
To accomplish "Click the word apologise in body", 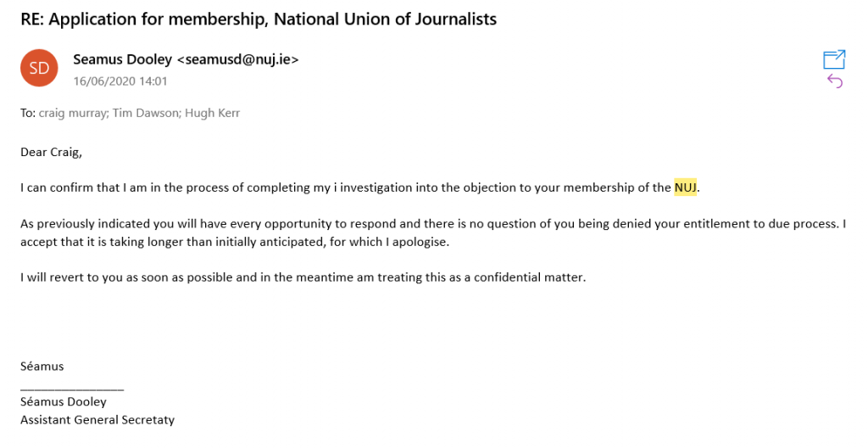I will point(419,243).
